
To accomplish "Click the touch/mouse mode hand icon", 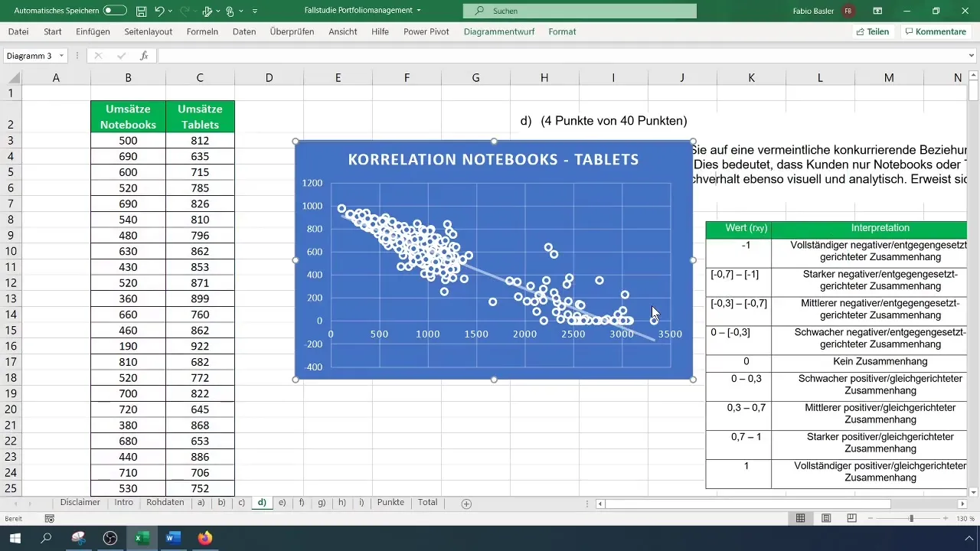I will [x=230, y=11].
